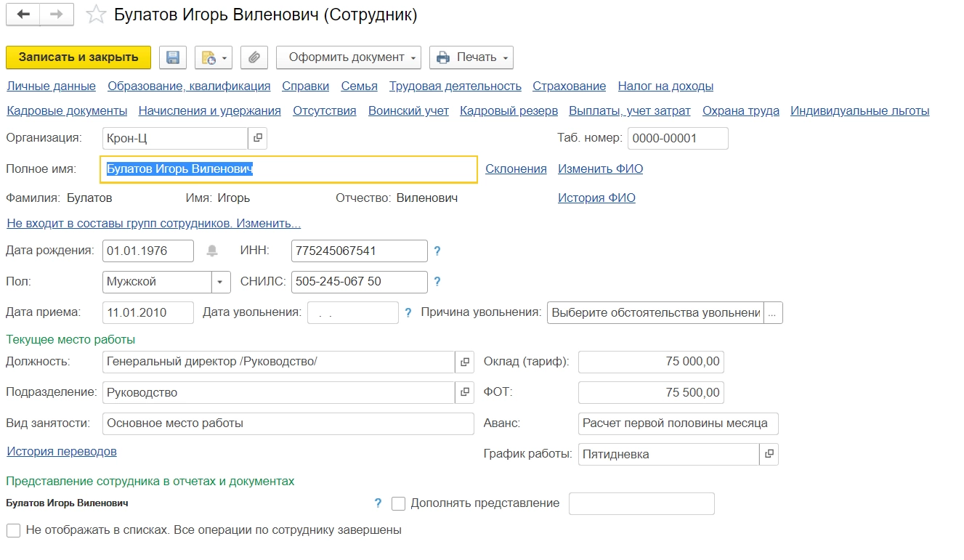Open the Организация field link icon
964x560 pixels.
pyautogui.click(x=258, y=138)
